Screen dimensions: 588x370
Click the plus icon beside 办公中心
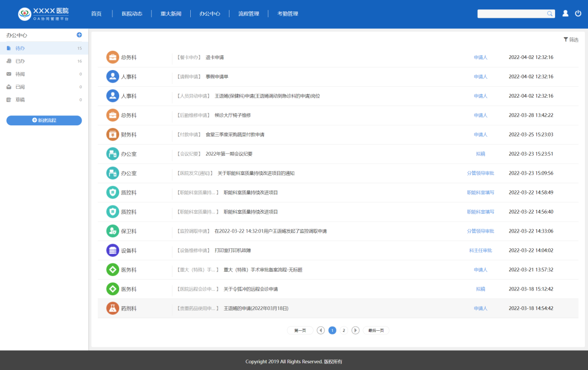pyautogui.click(x=79, y=35)
